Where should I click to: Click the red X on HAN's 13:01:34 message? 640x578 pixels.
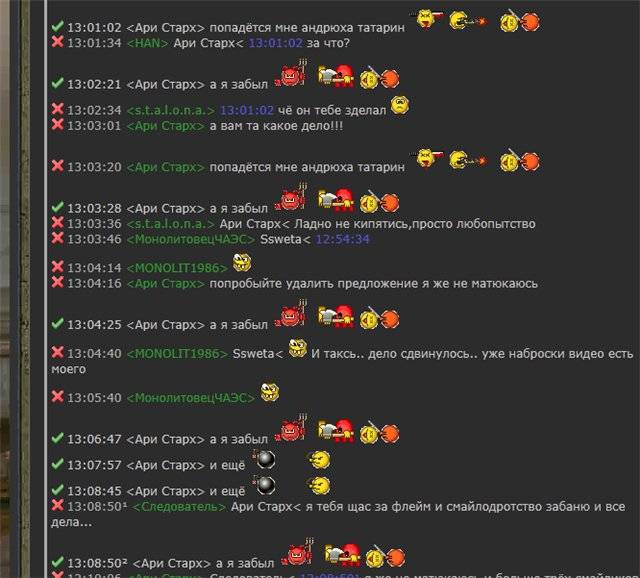point(58,42)
